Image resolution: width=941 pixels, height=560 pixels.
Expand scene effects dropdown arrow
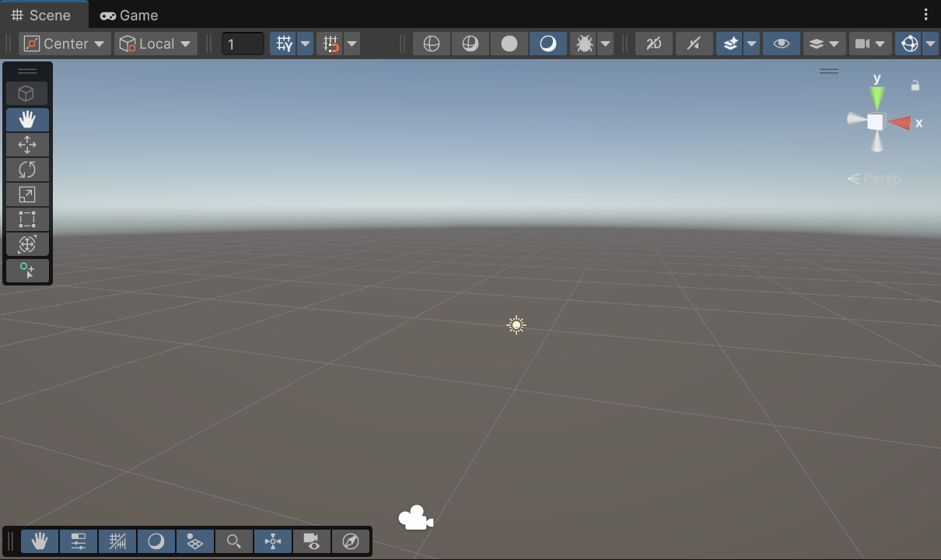[751, 44]
